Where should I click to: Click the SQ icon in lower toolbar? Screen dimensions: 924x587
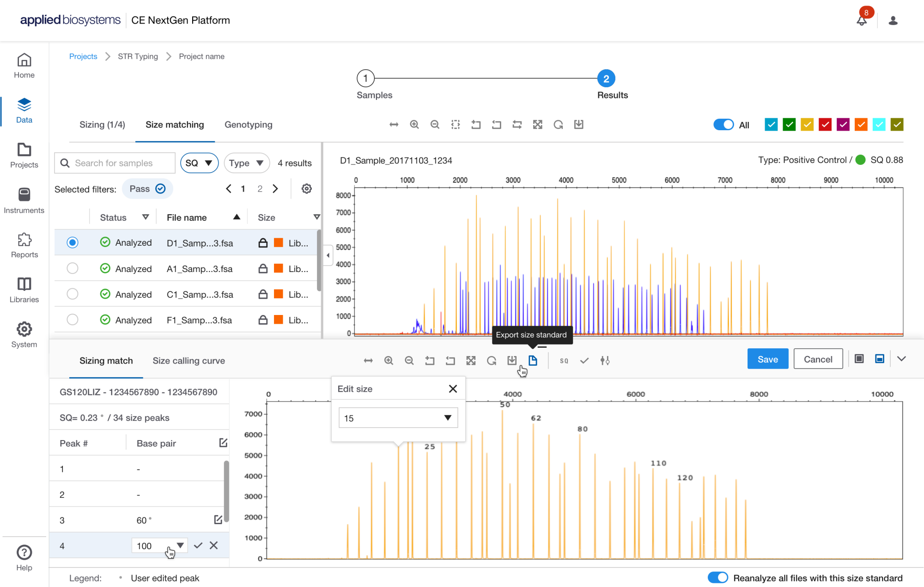tap(564, 361)
